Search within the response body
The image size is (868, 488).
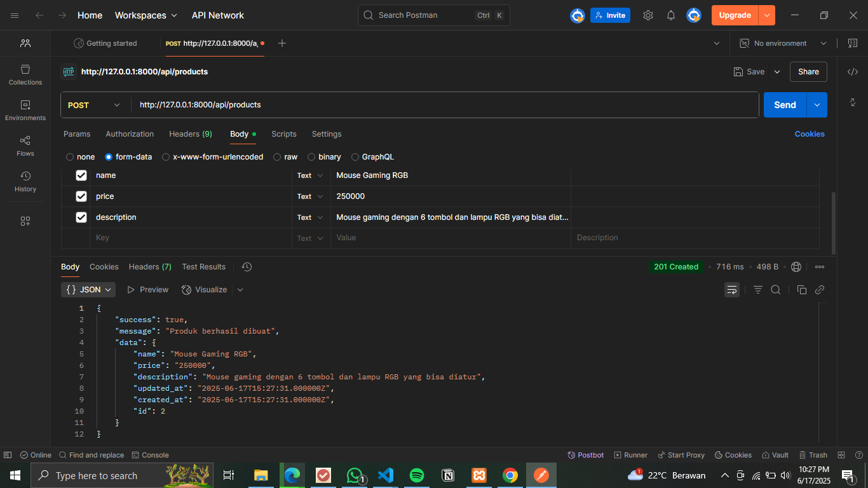tap(776, 289)
